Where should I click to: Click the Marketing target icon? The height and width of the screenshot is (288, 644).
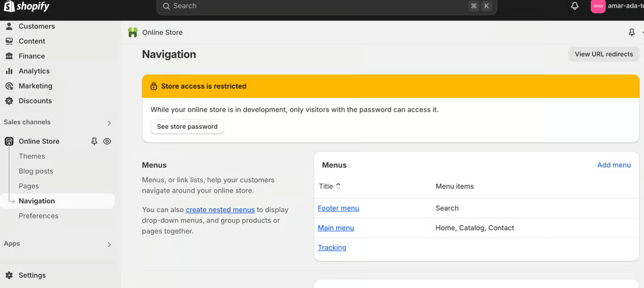[9, 86]
